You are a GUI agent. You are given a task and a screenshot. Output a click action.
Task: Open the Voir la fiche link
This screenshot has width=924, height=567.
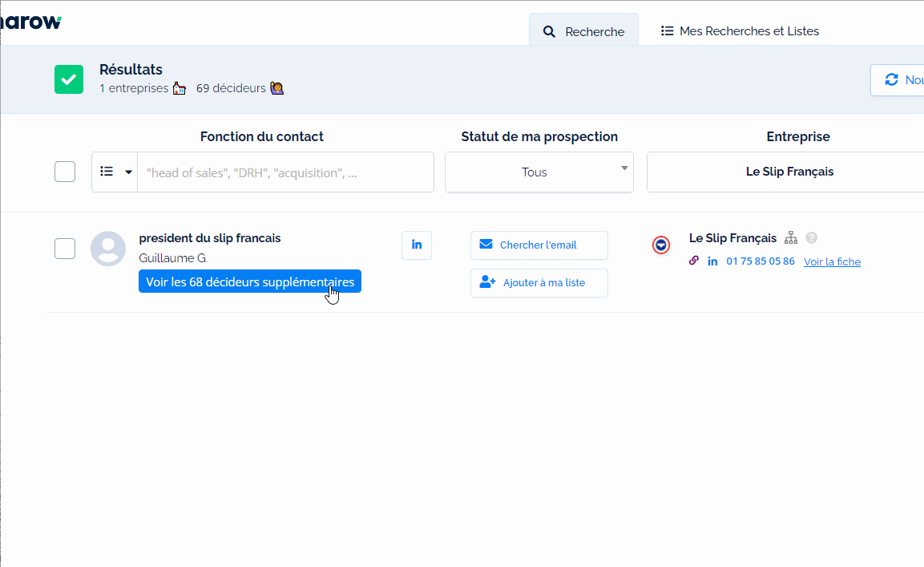point(832,261)
